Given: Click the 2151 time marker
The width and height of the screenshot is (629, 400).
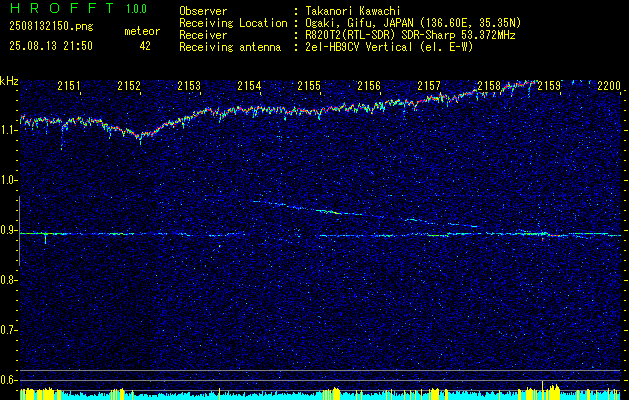Looking at the screenshot, I should point(69,85).
